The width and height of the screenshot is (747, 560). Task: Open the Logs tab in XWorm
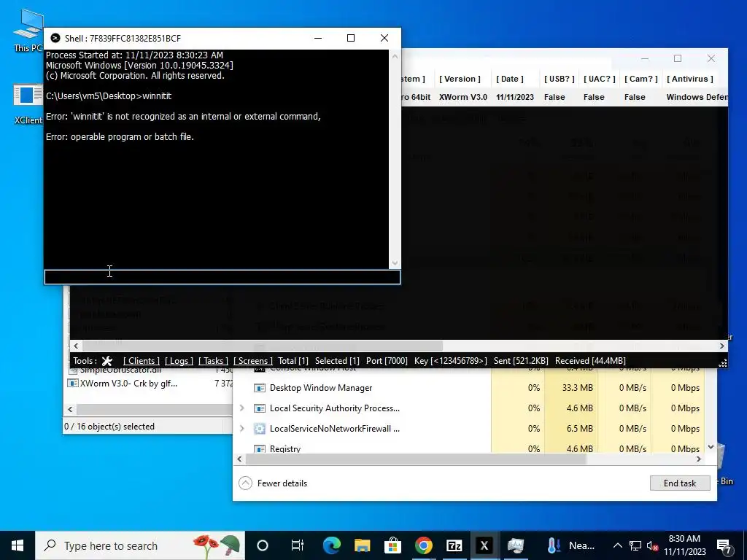click(179, 361)
